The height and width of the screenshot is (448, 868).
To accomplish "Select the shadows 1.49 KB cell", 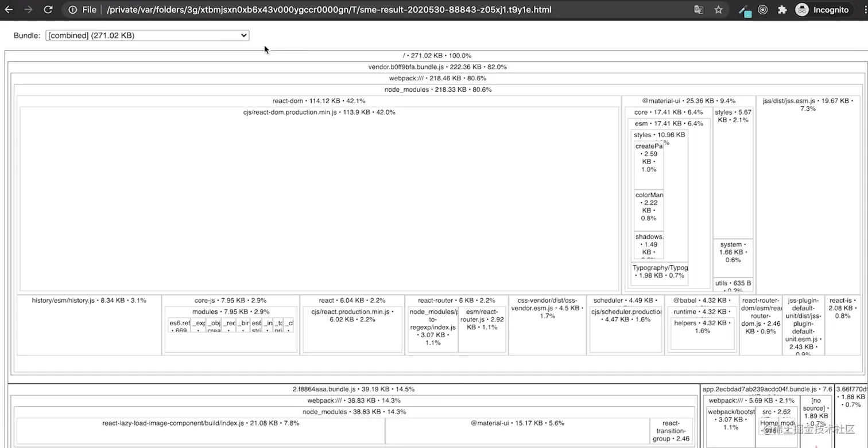I will [x=649, y=245].
